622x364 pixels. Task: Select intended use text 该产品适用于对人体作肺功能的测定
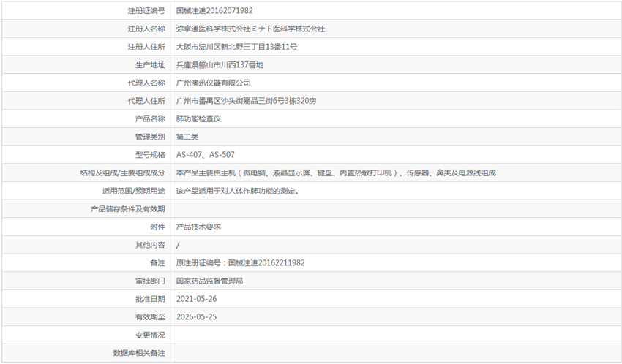point(236,191)
